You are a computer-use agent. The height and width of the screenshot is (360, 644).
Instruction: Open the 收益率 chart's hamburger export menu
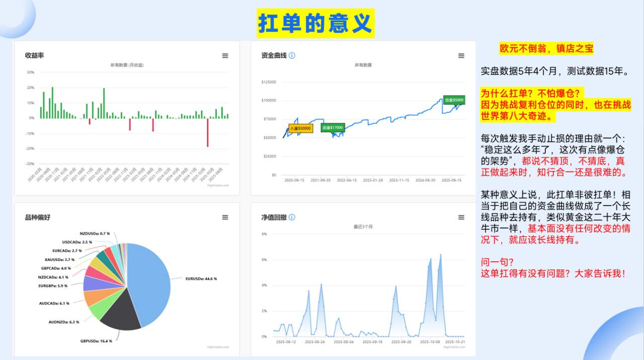pos(225,56)
